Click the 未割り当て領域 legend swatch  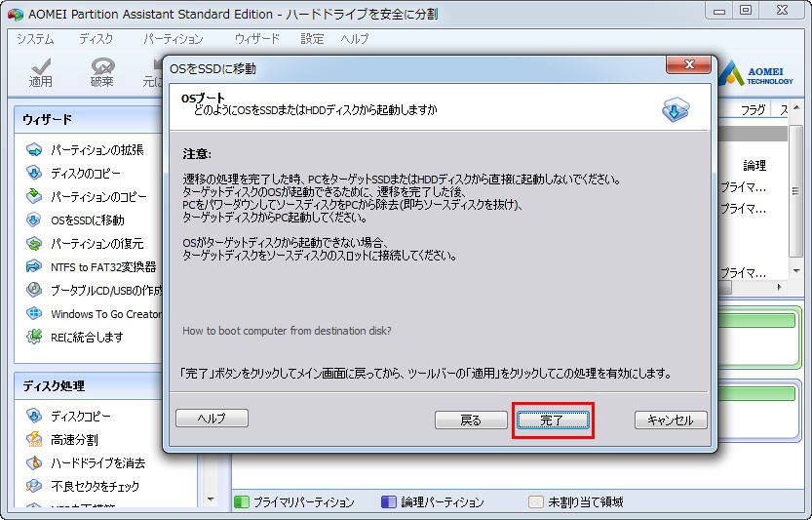tap(535, 501)
